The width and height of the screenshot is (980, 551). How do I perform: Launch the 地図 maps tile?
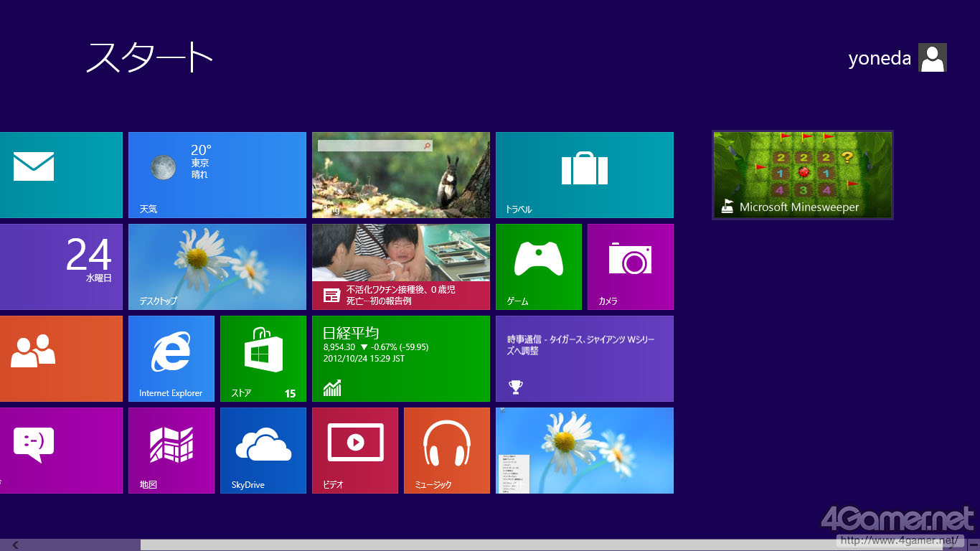171,451
